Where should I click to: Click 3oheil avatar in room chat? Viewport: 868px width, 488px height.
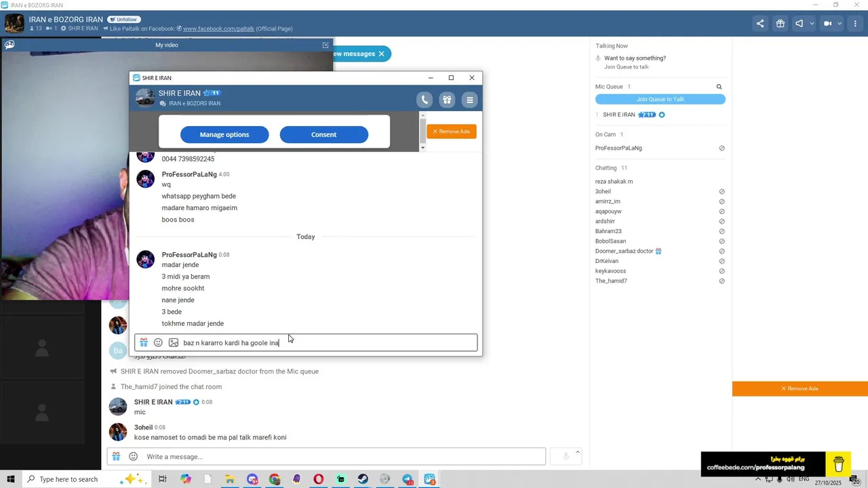tap(118, 432)
